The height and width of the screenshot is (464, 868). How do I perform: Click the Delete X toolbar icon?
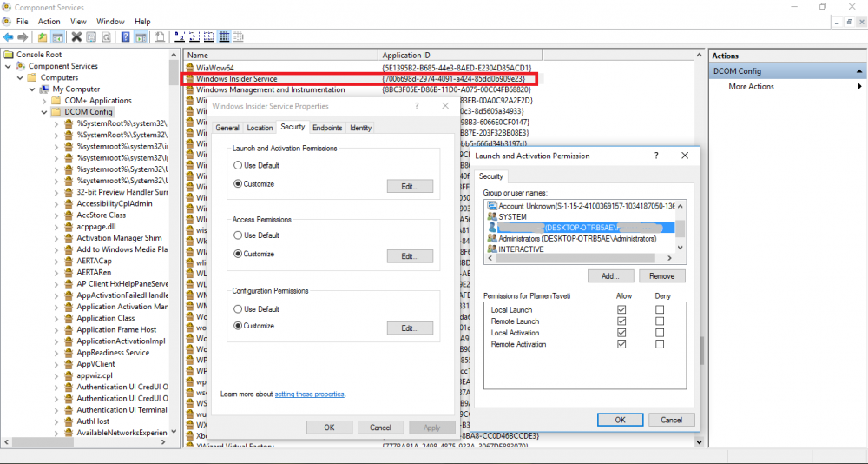point(77,37)
